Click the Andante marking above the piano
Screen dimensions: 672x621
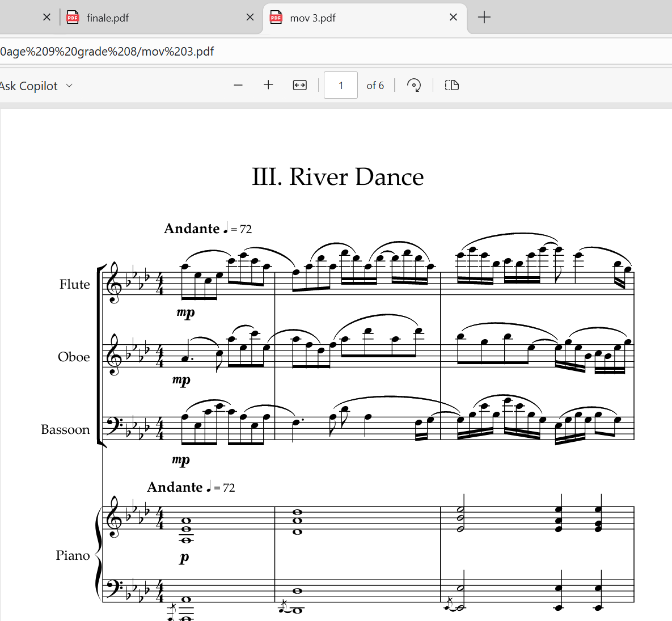191,487
